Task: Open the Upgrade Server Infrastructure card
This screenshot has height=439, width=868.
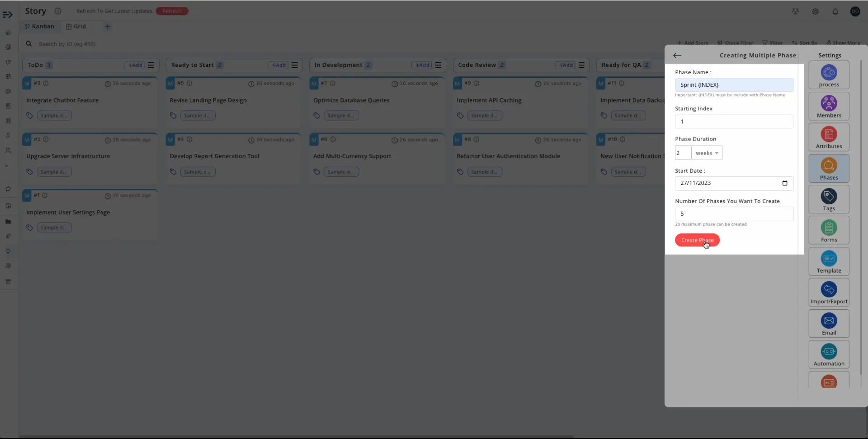Action: [90, 159]
